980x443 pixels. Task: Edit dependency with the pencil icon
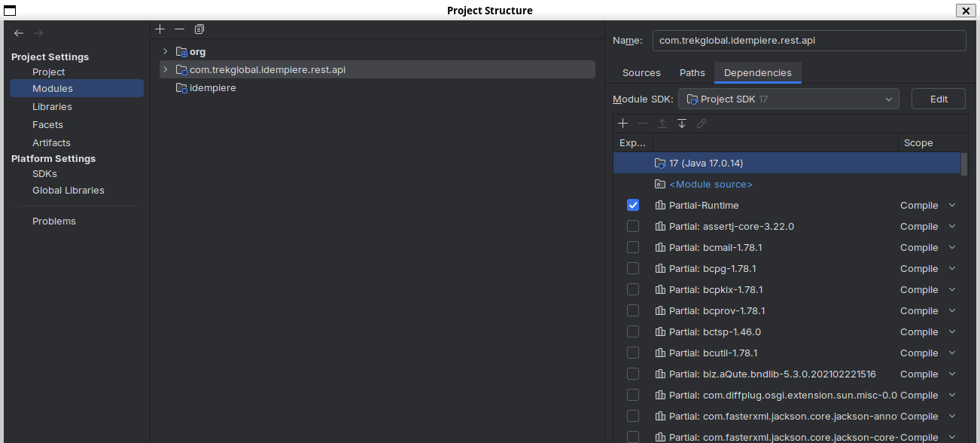(701, 123)
